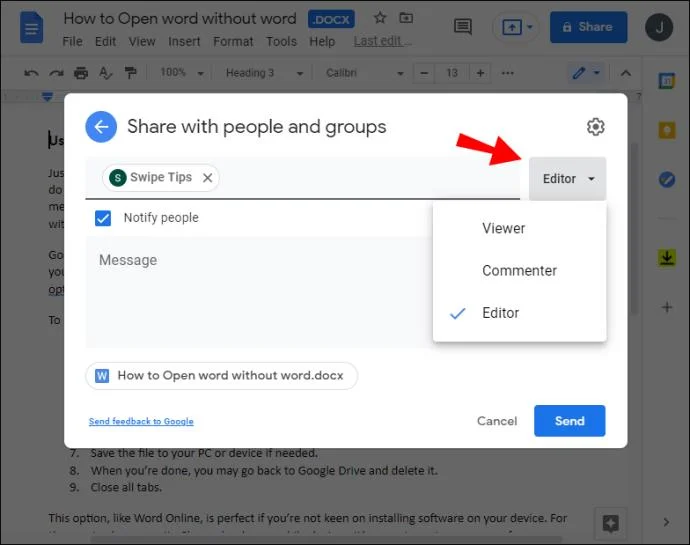The image size is (690, 545).
Task: Click the blue Share button
Action: pyautogui.click(x=588, y=27)
